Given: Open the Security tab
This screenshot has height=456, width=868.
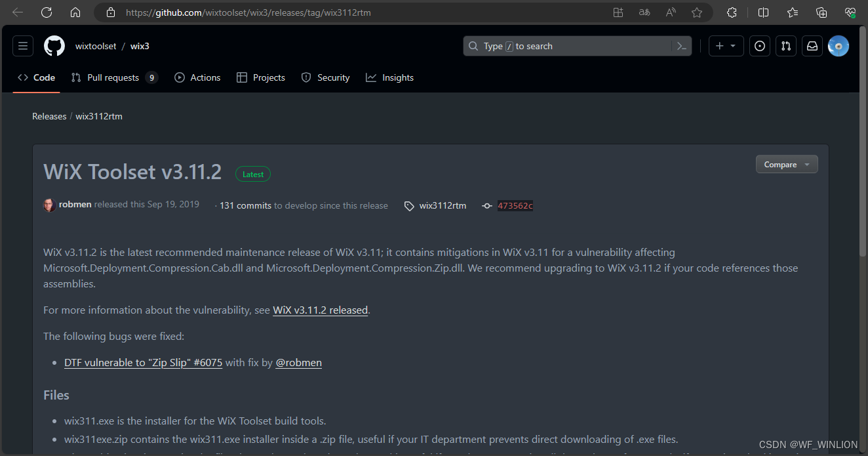Looking at the screenshot, I should (326, 77).
